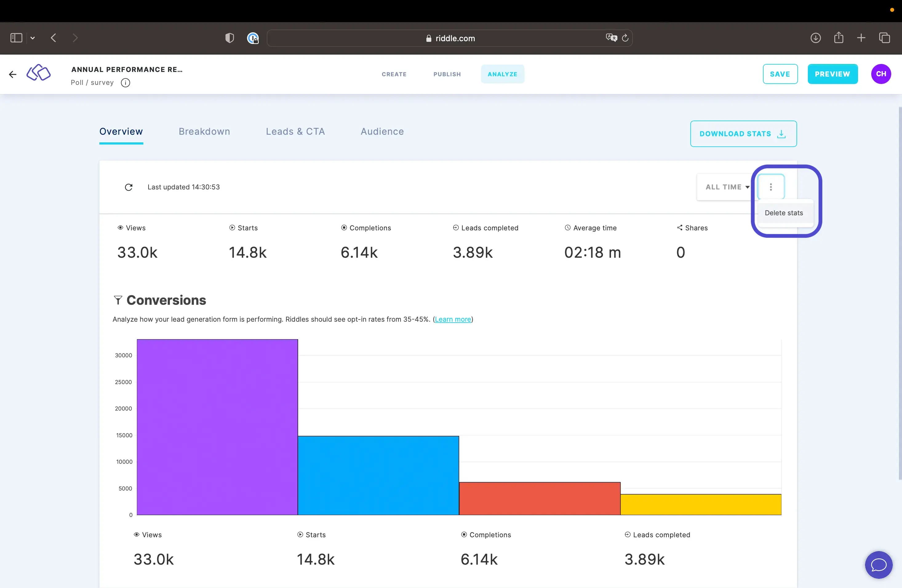Click the Delete stats button
902x588 pixels.
[x=784, y=213]
